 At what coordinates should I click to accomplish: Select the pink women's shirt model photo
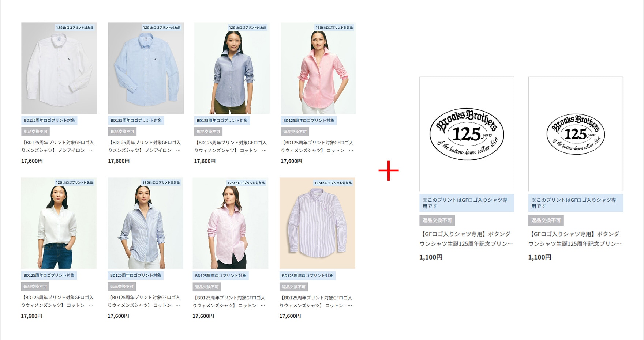pos(318,68)
